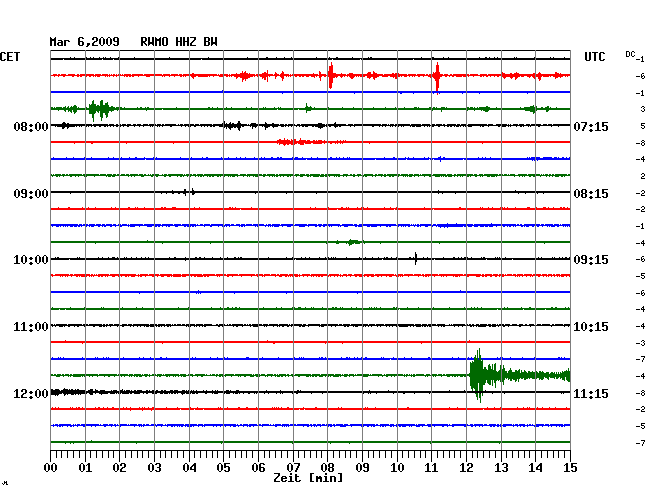The width and height of the screenshot is (650, 494).
Task: Click the date label Mar 6,2009
Action: [84, 42]
